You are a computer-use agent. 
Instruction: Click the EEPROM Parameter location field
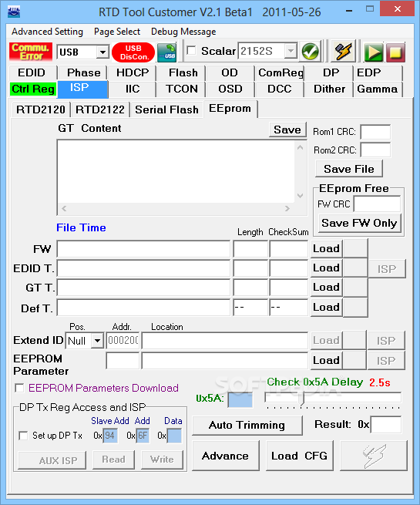225,360
